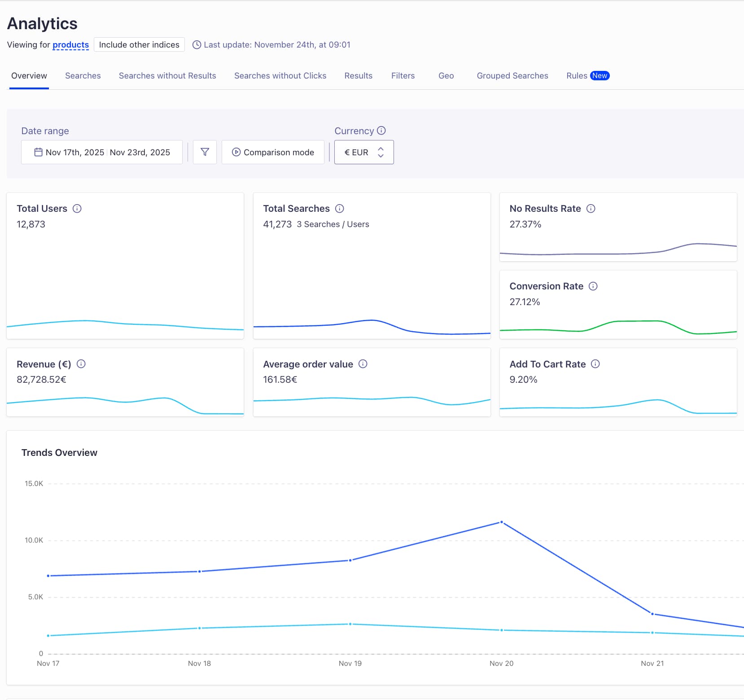Screen dimensions: 744x700
Task: Open the Geo tab
Action: tap(446, 75)
